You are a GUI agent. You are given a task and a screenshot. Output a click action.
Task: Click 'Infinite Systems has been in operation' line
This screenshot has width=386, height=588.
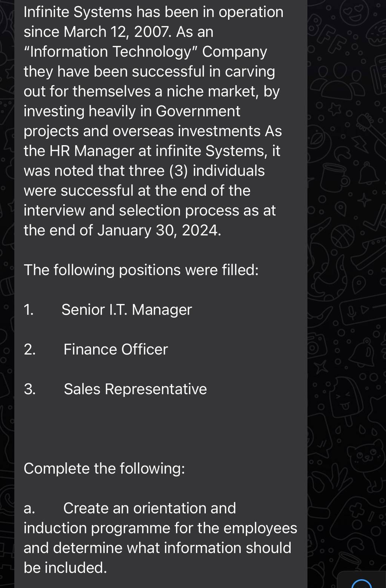[153, 12]
